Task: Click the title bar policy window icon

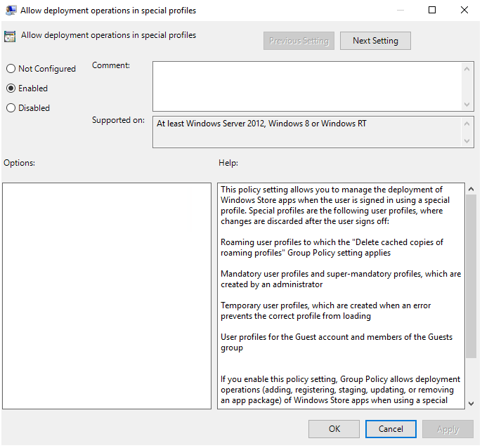Action: coord(11,11)
